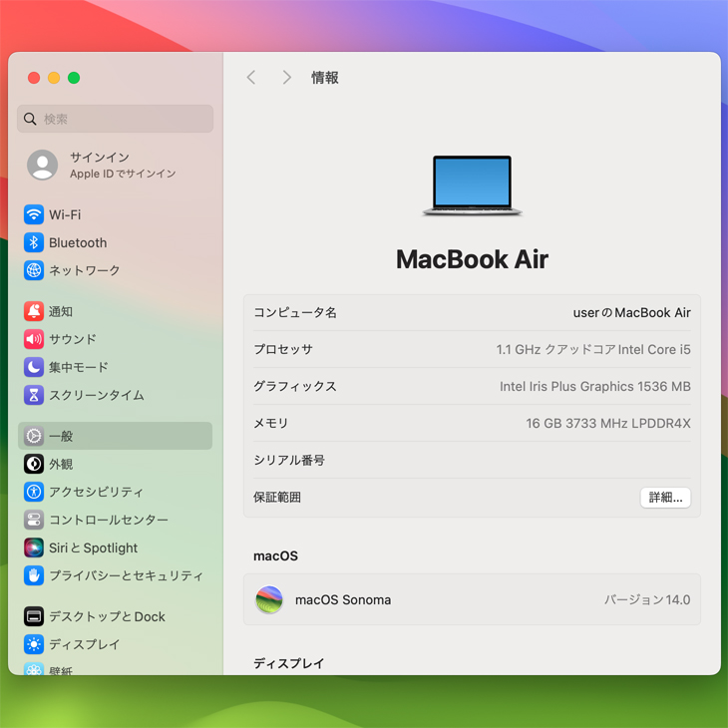Click the Siri と Spotlight icon
Viewport: 728px width, 728px height.
tap(34, 547)
